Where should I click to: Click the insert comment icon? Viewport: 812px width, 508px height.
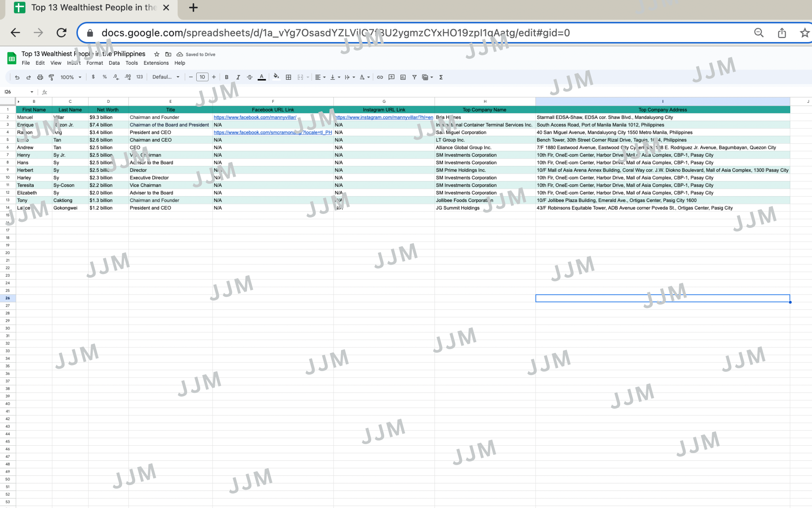point(391,77)
